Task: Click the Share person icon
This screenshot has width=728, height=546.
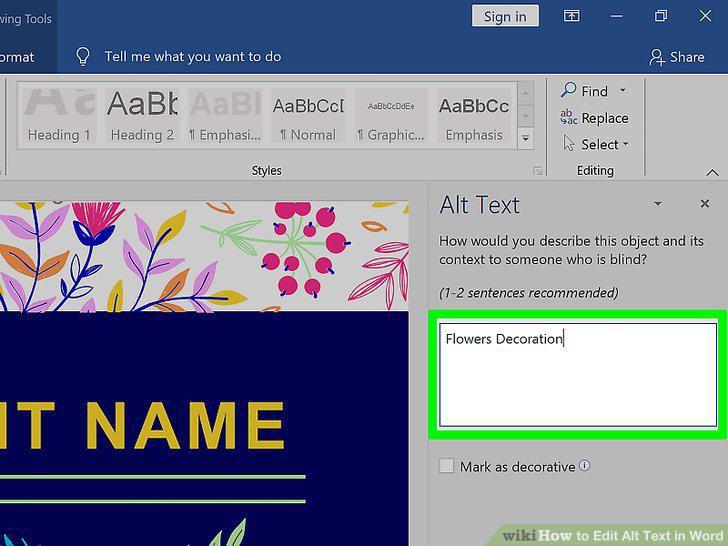Action: pos(657,57)
